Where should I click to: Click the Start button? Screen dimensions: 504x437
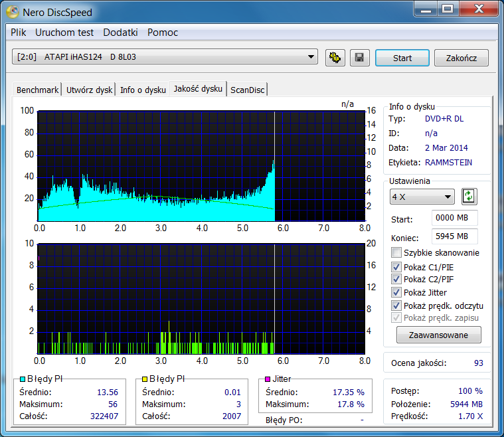(402, 58)
